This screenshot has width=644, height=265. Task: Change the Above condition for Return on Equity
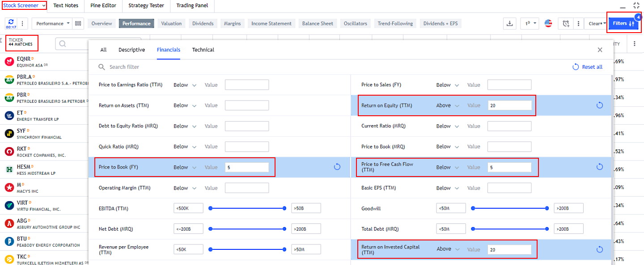point(448,105)
